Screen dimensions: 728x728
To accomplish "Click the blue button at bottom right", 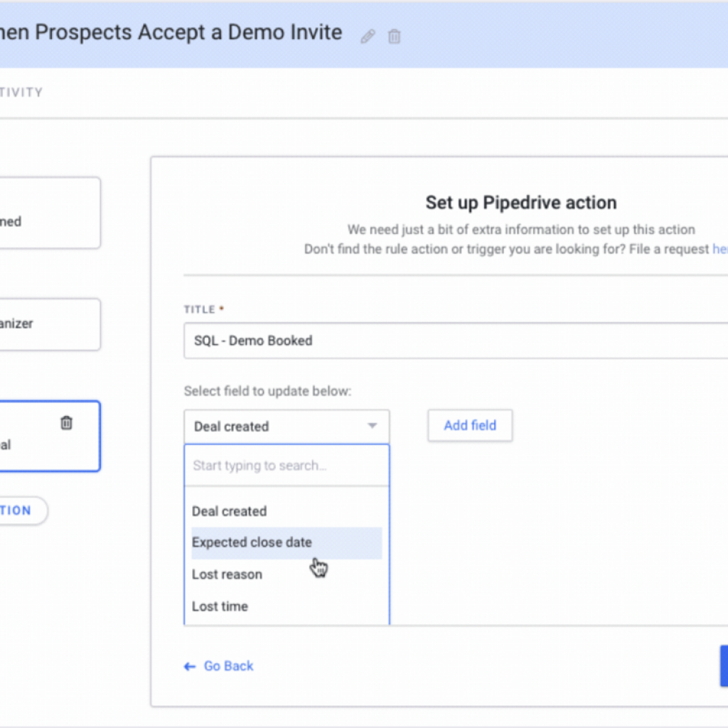I will click(724, 665).
